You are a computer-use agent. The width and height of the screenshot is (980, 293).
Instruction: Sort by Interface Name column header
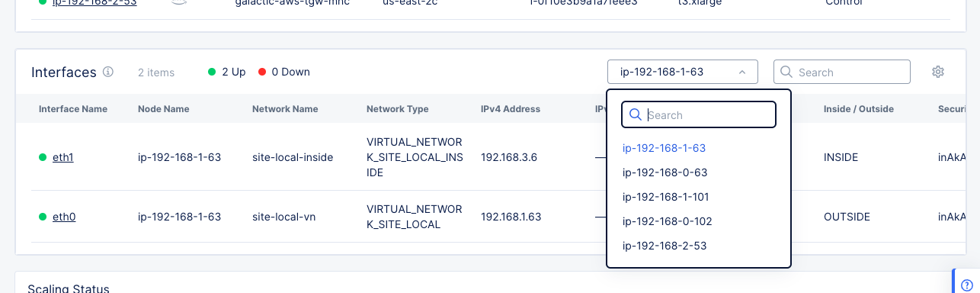click(73, 109)
